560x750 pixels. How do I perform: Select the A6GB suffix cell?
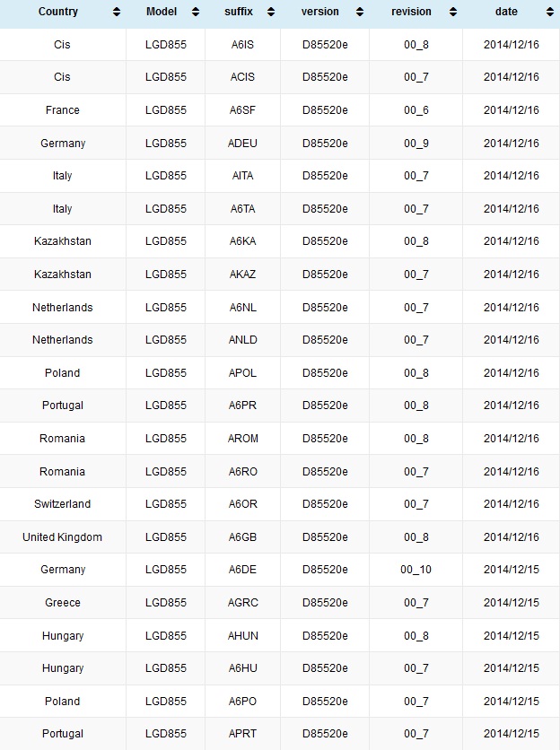[242, 536]
